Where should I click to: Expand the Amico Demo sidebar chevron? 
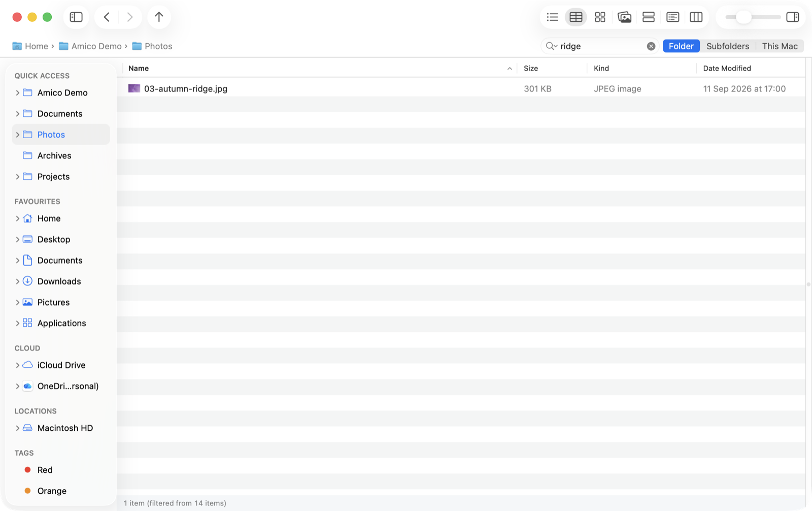[x=18, y=93]
